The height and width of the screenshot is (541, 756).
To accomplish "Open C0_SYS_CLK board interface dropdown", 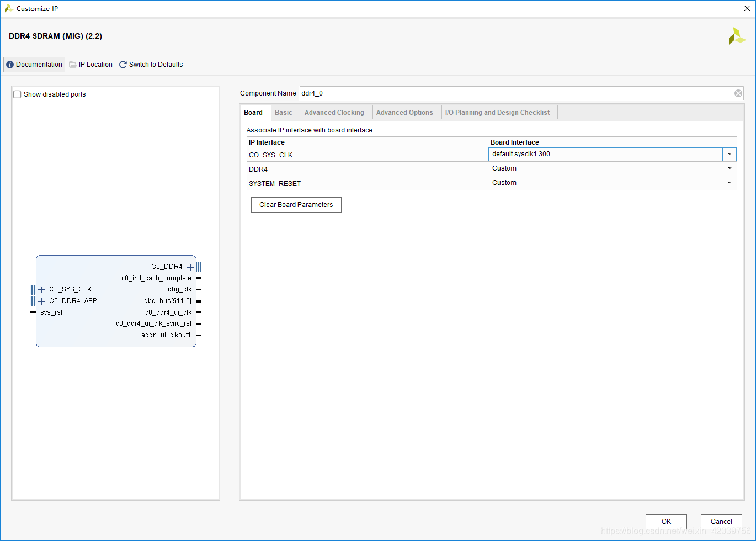I will [730, 154].
